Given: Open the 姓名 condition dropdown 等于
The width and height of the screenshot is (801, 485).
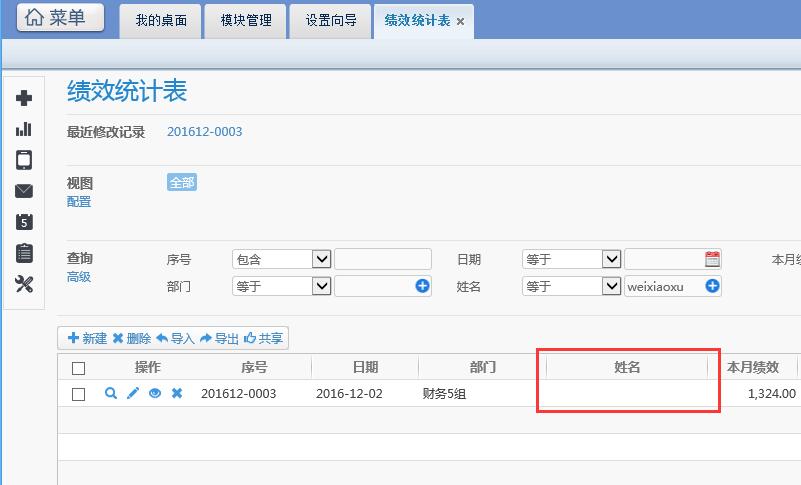Looking at the screenshot, I should (571, 286).
